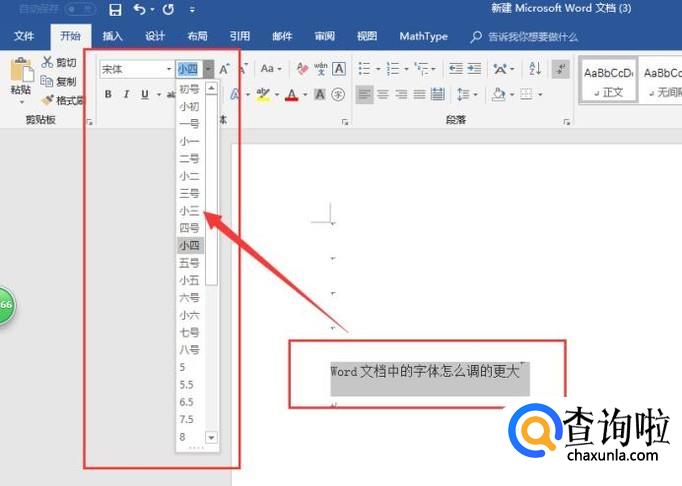
Task: Click the numbered list icon
Action: click(x=393, y=69)
